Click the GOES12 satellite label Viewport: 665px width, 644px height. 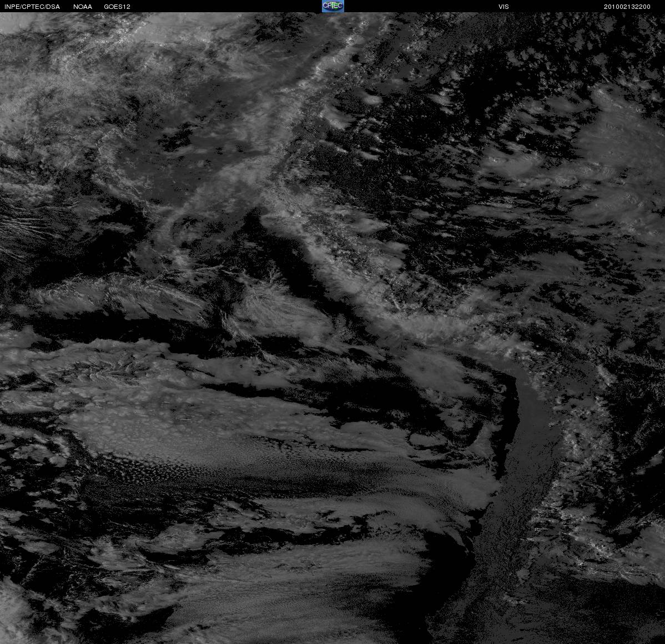pos(117,7)
